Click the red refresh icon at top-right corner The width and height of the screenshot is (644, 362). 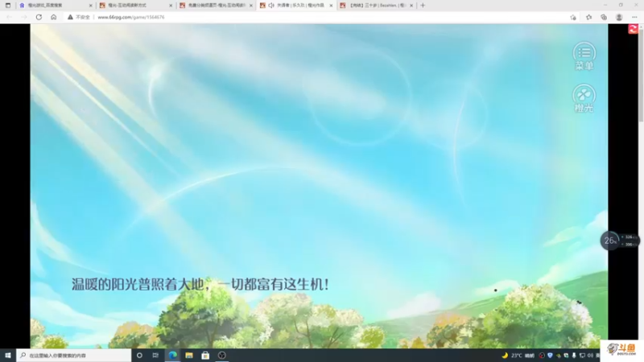pos(633,29)
